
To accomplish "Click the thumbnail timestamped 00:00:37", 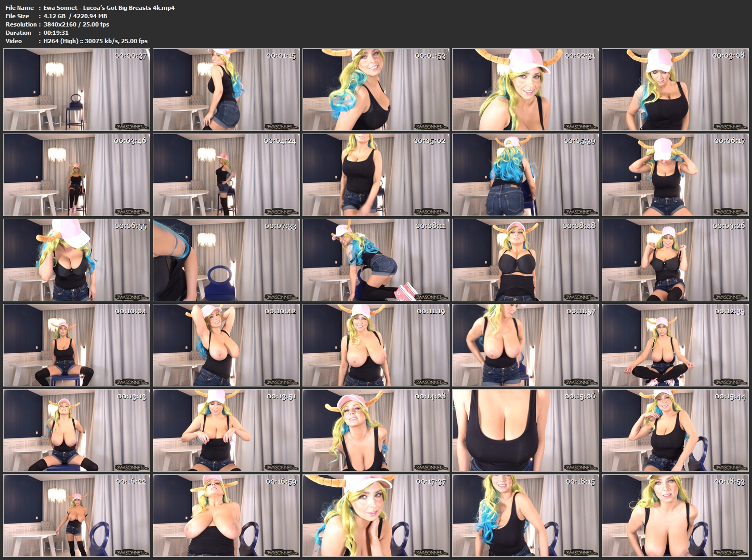I will [x=76, y=89].
